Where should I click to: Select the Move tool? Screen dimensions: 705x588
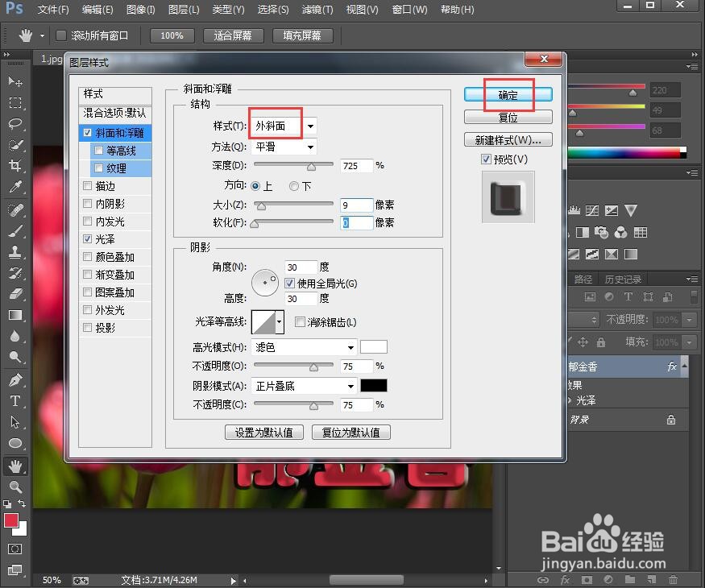click(15, 82)
